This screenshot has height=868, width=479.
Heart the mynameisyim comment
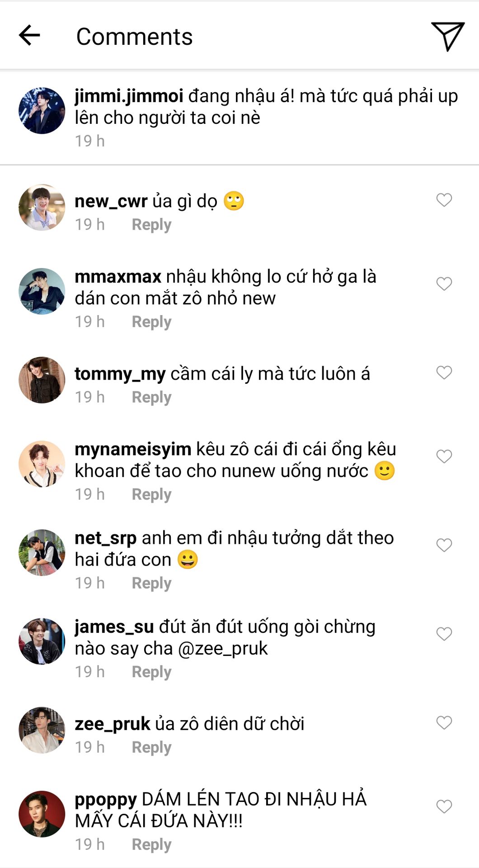click(x=444, y=456)
